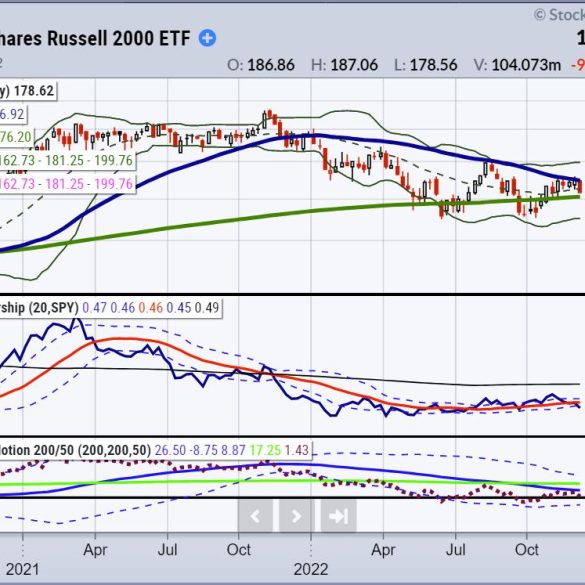Click the price legend label 178.62
The image size is (585, 585).
pos(28,91)
